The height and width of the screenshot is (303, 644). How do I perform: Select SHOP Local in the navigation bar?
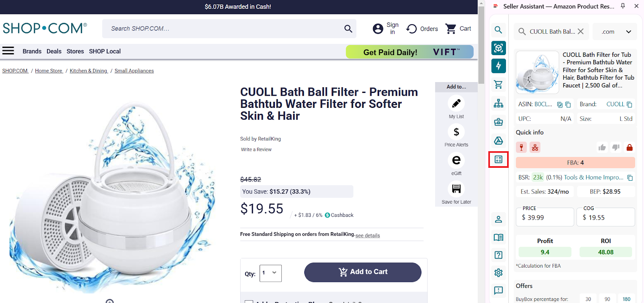coord(105,51)
